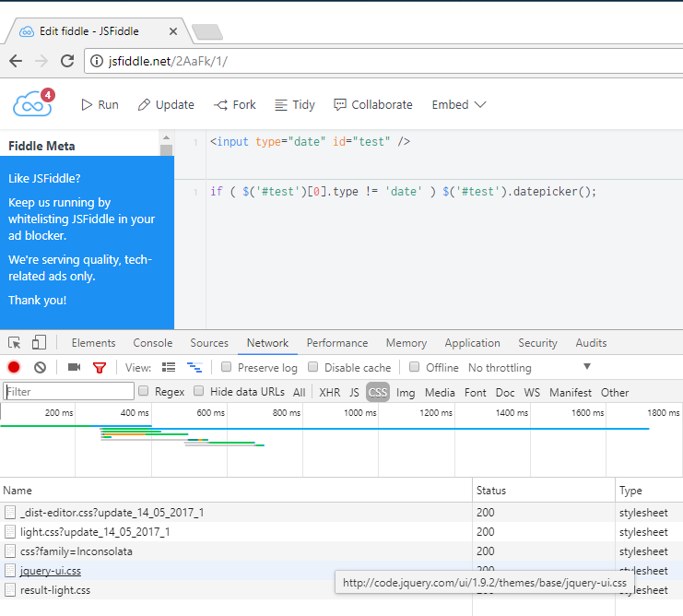Click the sidebar scroll up arrow
This screenshot has width=683, height=616.
pyautogui.click(x=167, y=137)
